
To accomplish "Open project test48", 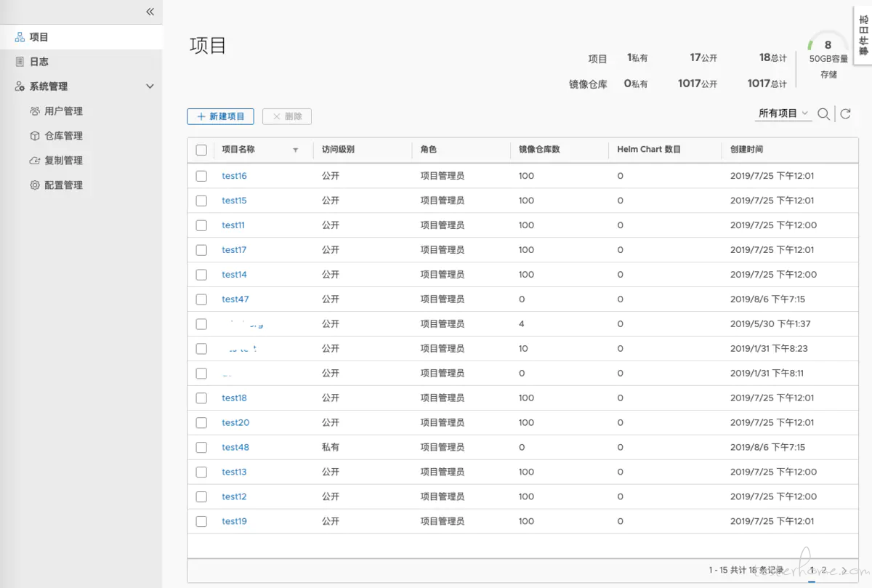I will pyautogui.click(x=235, y=448).
